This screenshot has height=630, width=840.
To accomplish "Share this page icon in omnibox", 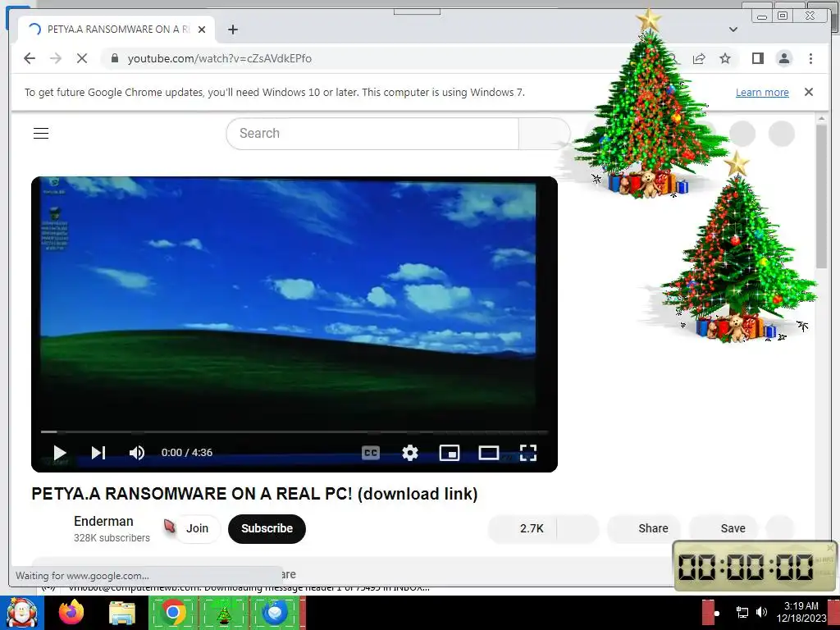I will (x=699, y=58).
